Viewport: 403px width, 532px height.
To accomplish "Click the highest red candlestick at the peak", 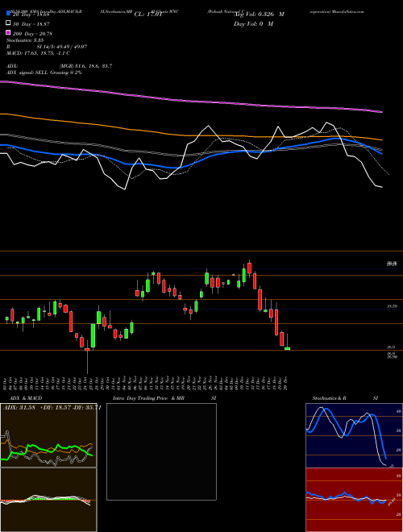I will [249, 268].
